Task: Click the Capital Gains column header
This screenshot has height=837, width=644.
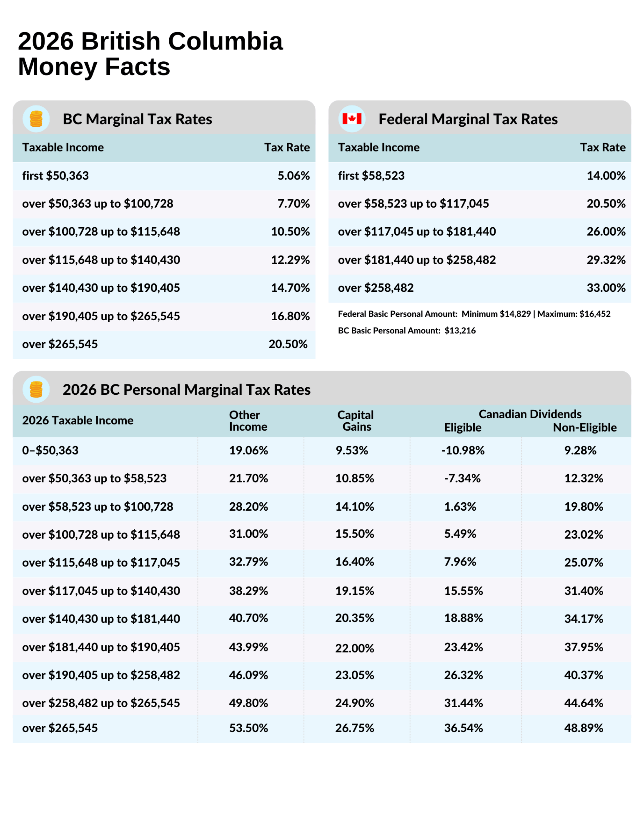Action: pos(355,420)
